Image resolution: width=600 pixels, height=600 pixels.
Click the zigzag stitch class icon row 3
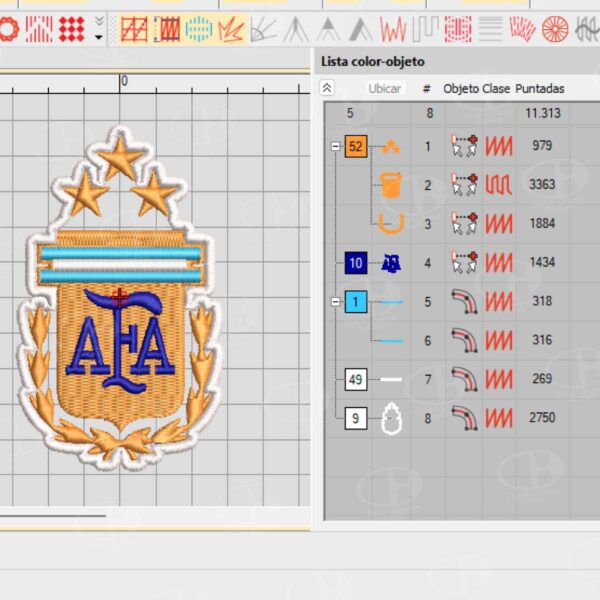click(x=499, y=224)
